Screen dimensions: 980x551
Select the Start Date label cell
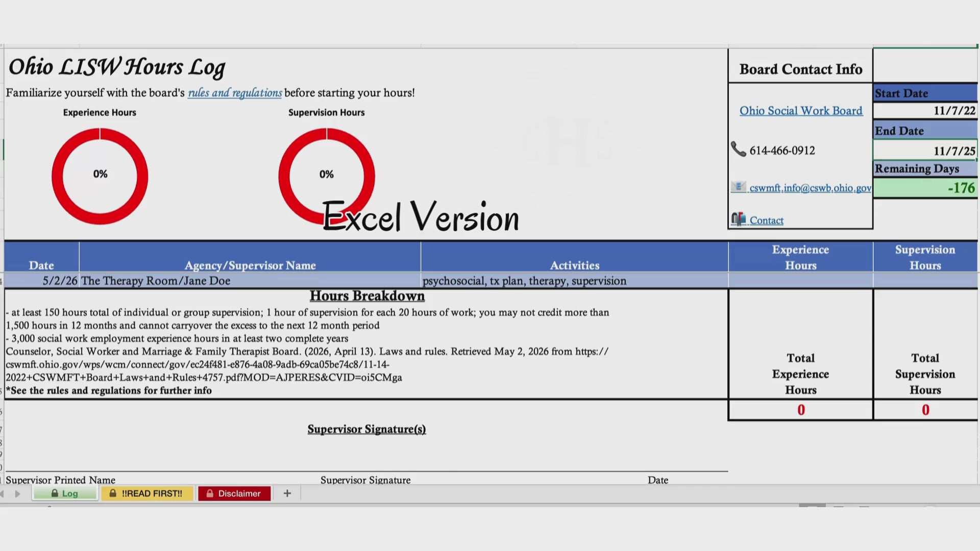[x=925, y=93]
